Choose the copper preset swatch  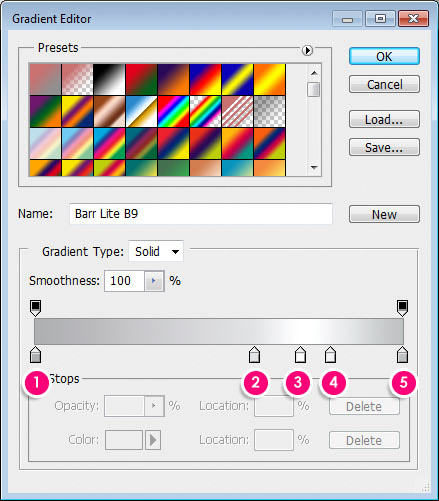109,111
